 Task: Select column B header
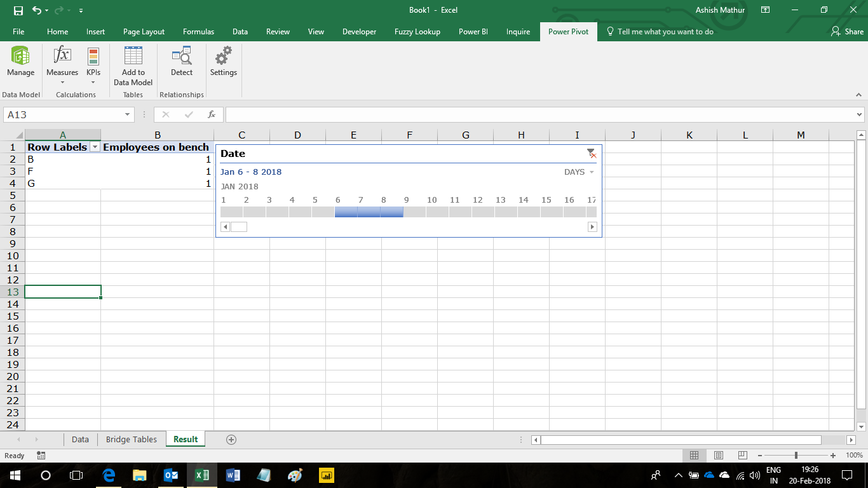click(158, 135)
